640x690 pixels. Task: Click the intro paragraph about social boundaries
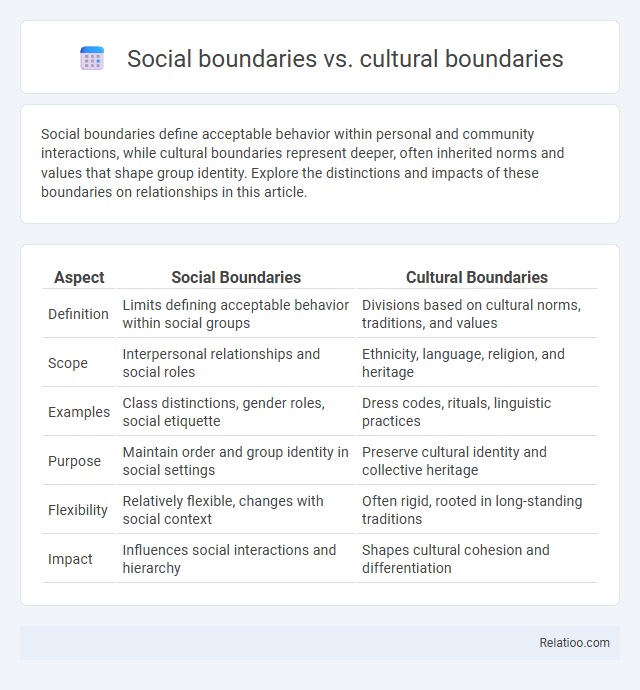302,163
